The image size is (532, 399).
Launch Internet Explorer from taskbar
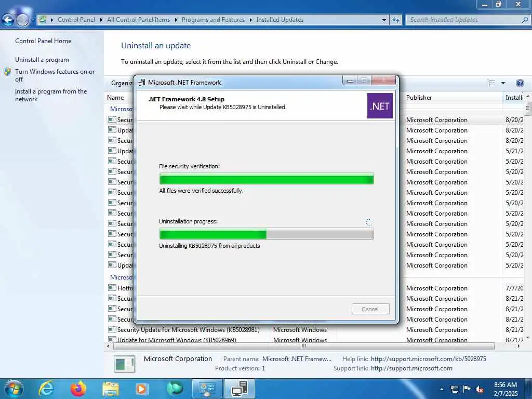(46, 389)
